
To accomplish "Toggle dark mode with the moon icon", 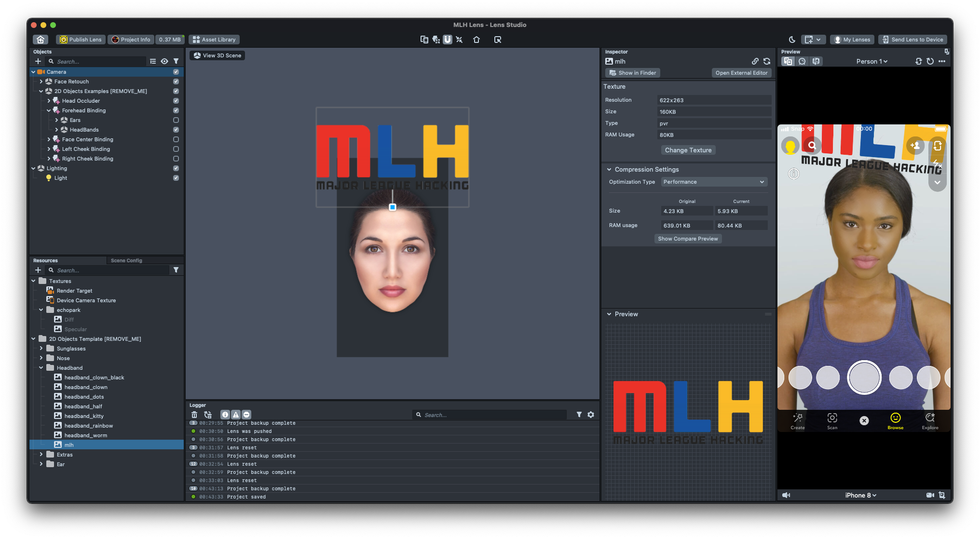I will (792, 40).
